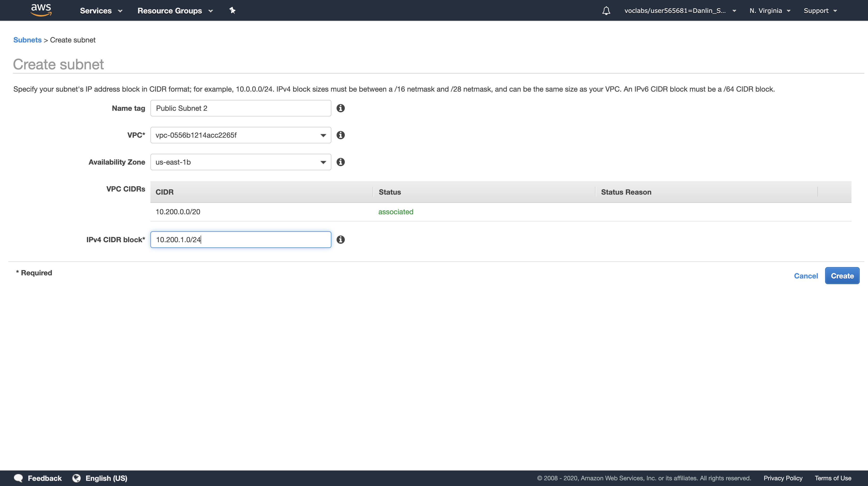Screen dimensions: 868x486
Task: Open the Support menu
Action: (x=820, y=11)
